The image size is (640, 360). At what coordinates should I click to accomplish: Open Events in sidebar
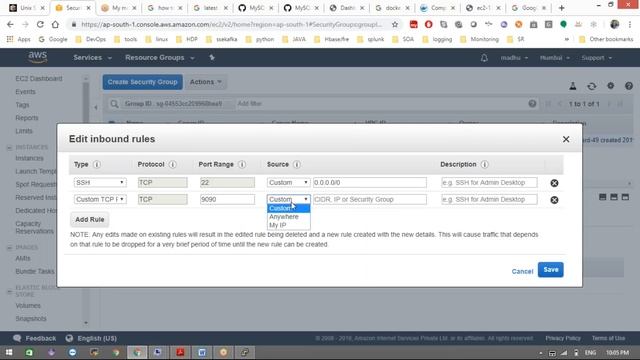click(x=25, y=92)
